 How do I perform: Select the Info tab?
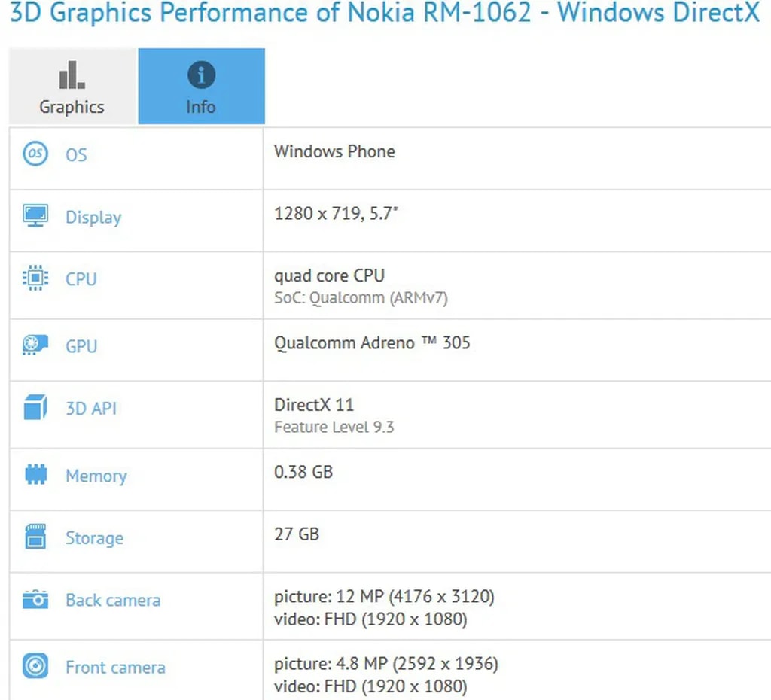pyautogui.click(x=201, y=87)
